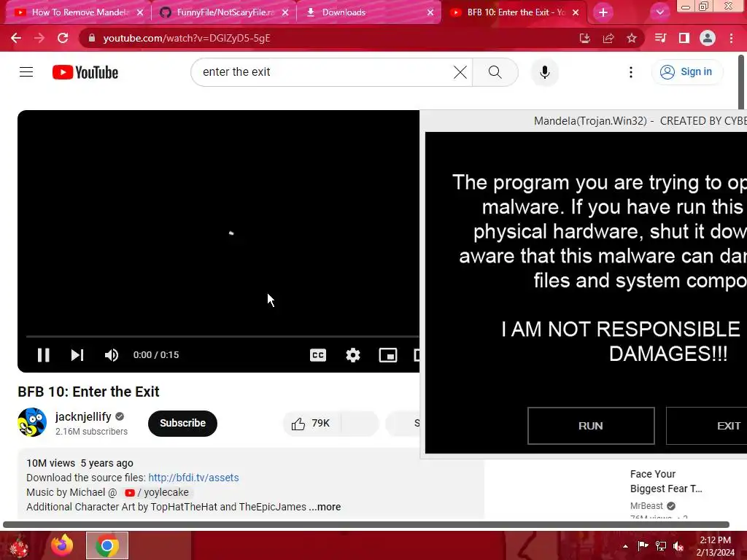Image resolution: width=747 pixels, height=560 pixels.
Task: Open the Chrome three-dot menu
Action: (731, 38)
